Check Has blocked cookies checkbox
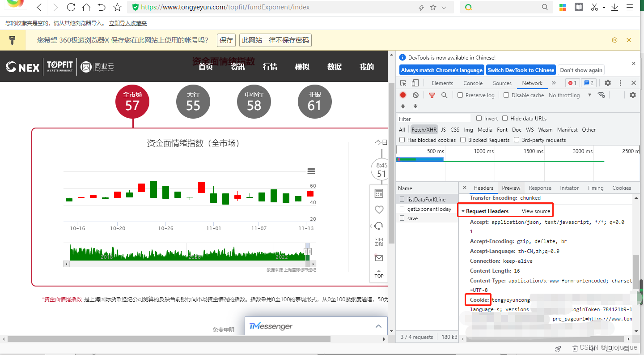Screen dimensions: 644x355 point(402,140)
